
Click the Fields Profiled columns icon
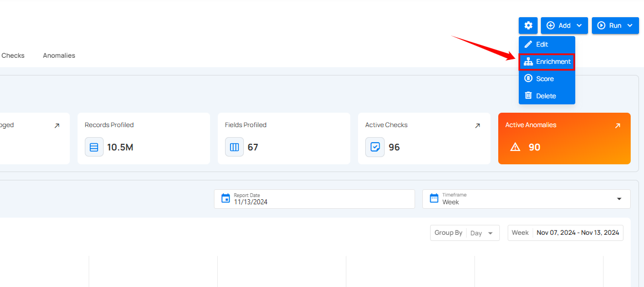click(234, 147)
